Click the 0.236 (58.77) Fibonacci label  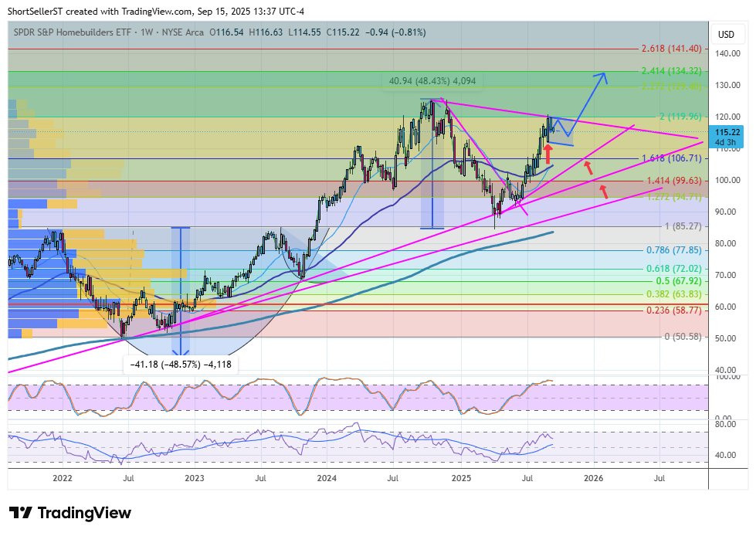coord(673,310)
